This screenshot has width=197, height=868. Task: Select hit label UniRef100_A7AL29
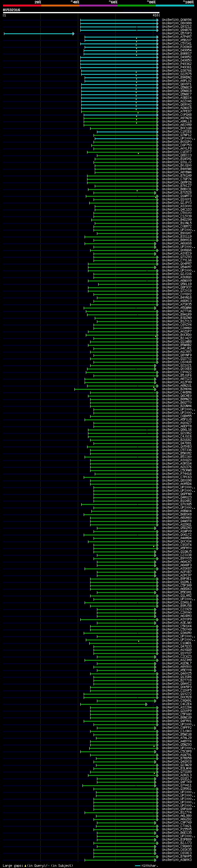177,738
